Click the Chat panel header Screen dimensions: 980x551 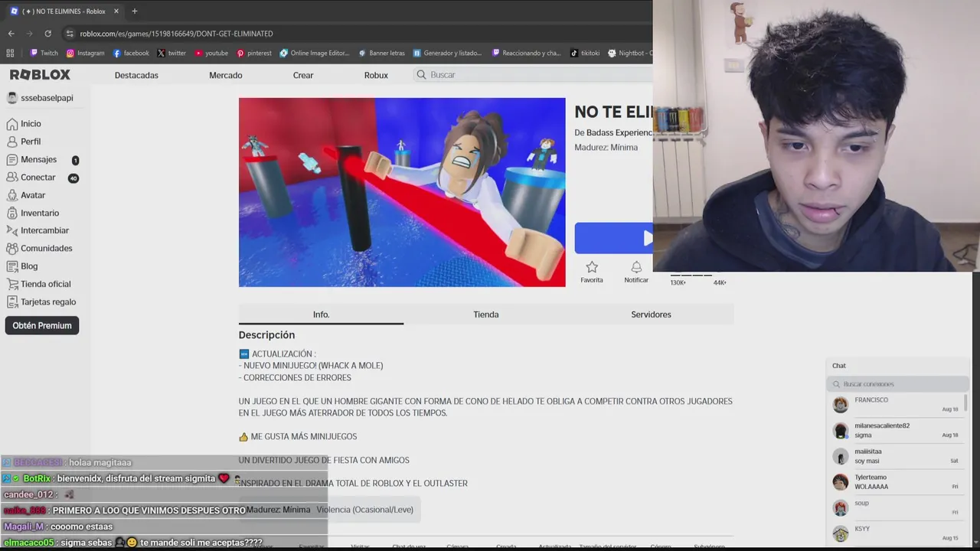(899, 366)
